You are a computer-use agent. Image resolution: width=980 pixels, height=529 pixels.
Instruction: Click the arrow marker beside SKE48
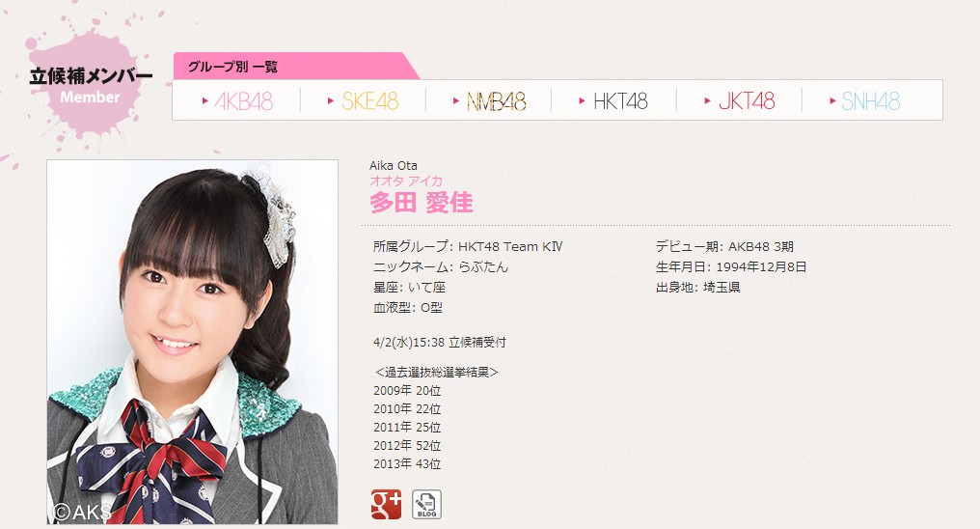tap(331, 100)
